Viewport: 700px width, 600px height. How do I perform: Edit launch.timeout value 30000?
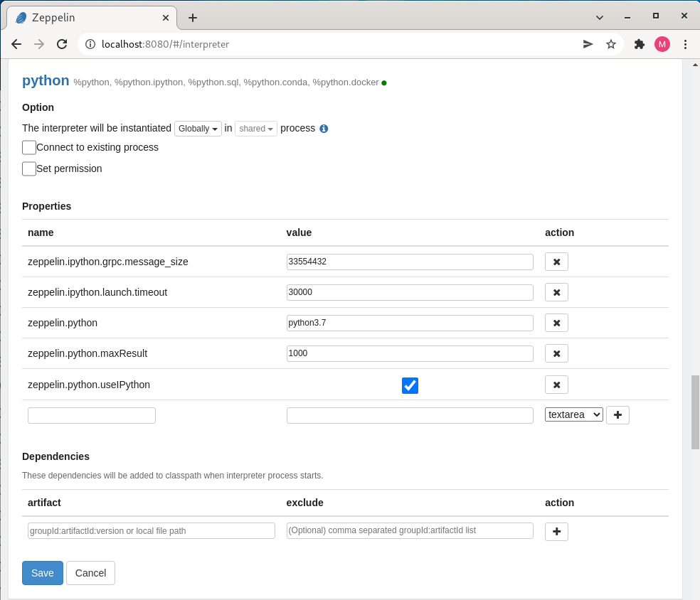(410, 292)
